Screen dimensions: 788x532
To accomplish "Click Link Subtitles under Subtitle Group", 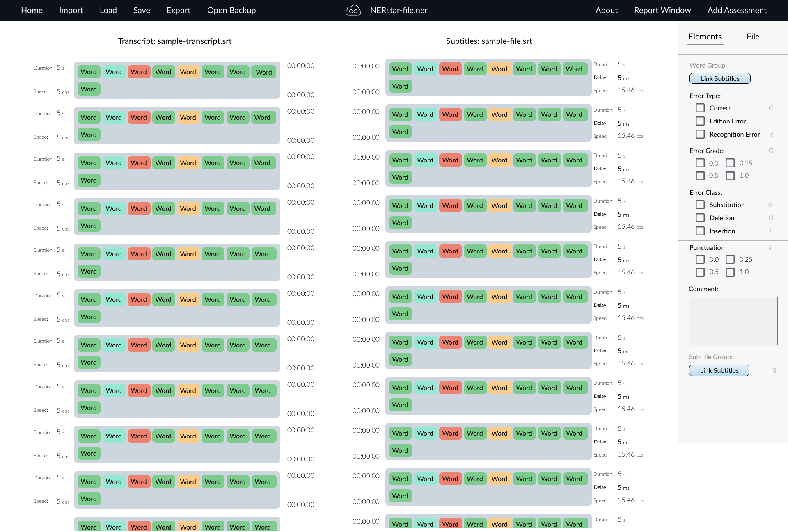I will [x=719, y=370].
